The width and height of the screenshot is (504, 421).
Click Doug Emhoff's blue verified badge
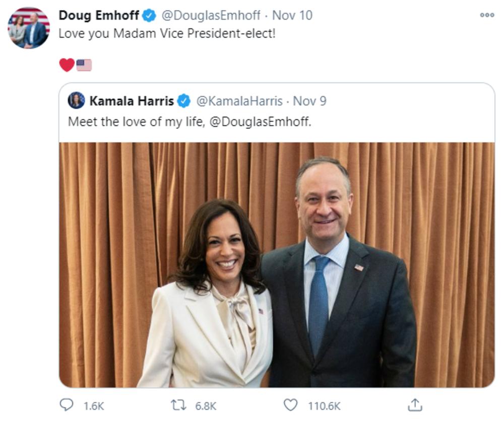149,16
